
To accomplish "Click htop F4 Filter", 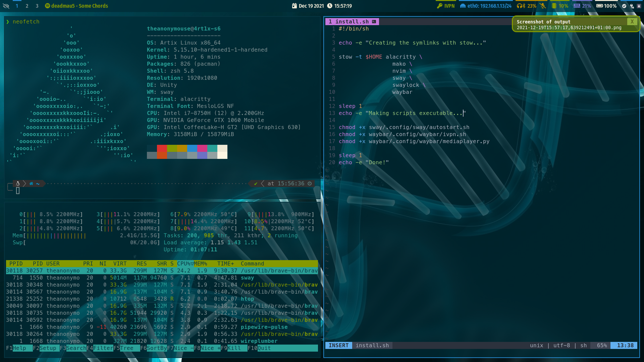I will pos(100,348).
